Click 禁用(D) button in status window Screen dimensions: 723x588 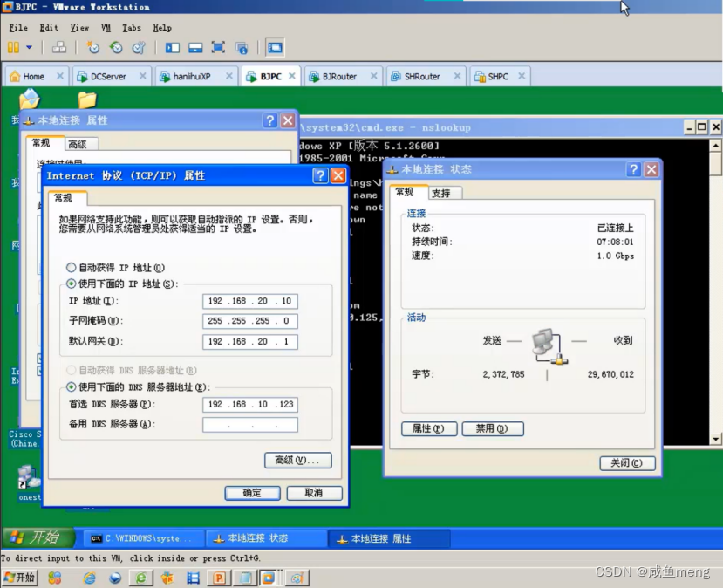(x=493, y=429)
